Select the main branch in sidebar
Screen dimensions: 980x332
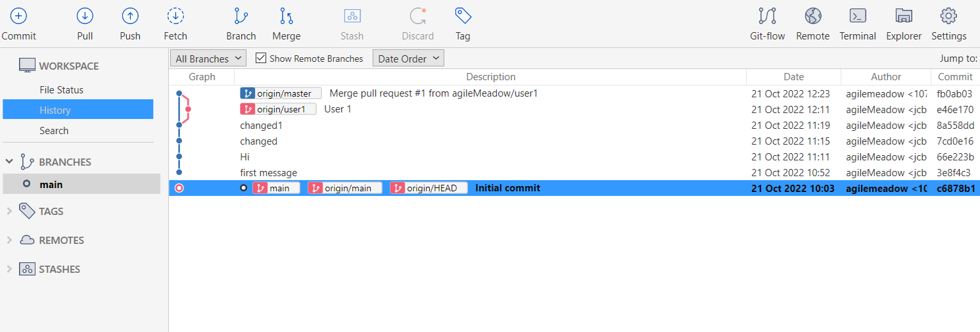pos(82,184)
